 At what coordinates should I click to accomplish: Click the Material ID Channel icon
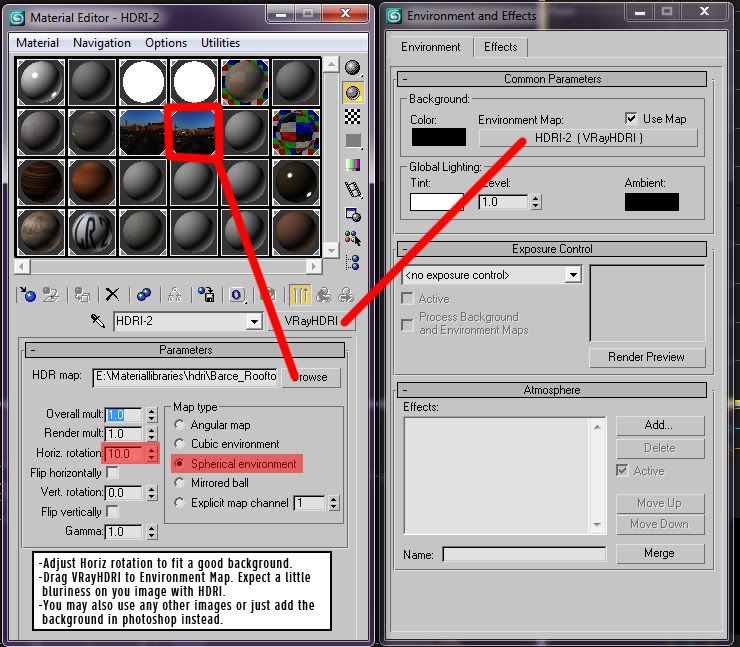(x=237, y=295)
